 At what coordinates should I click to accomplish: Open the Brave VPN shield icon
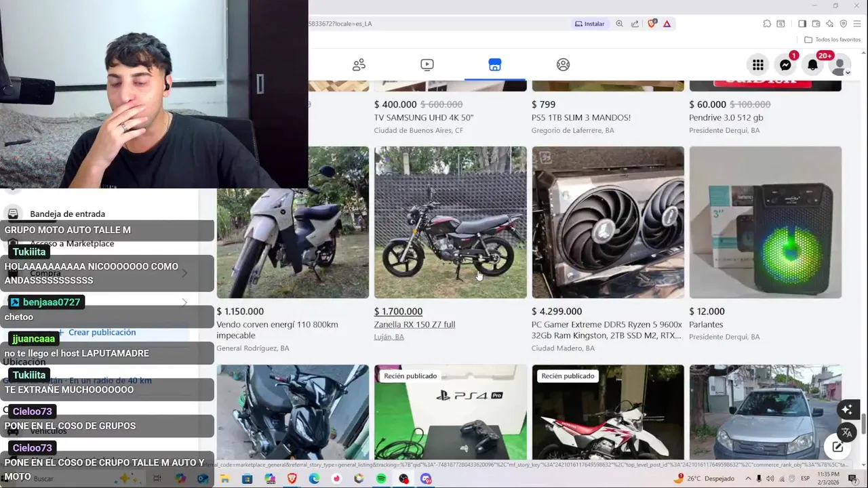(844, 24)
